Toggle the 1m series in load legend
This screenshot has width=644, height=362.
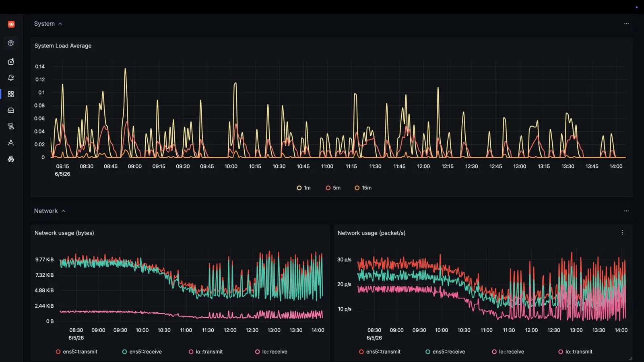click(x=303, y=188)
